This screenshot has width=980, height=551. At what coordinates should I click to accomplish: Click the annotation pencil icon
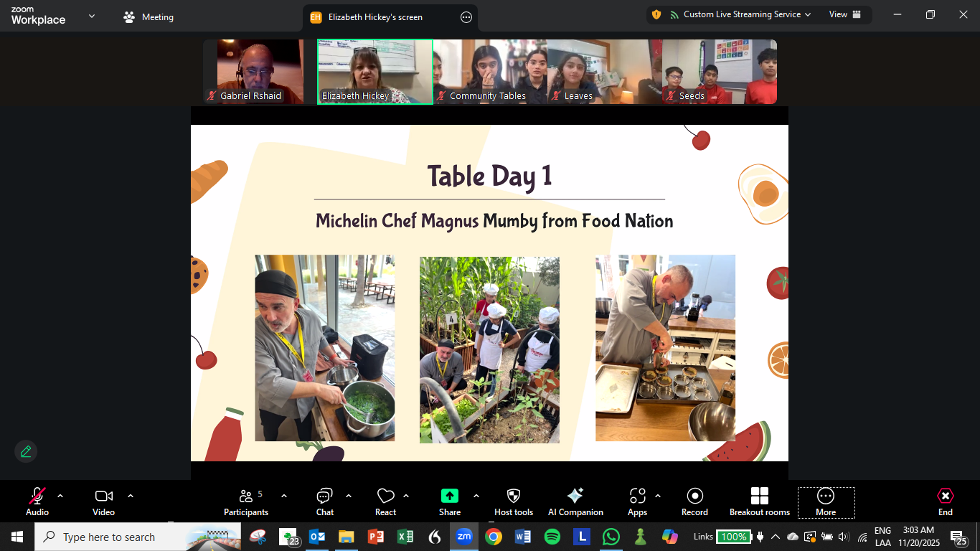click(x=26, y=451)
